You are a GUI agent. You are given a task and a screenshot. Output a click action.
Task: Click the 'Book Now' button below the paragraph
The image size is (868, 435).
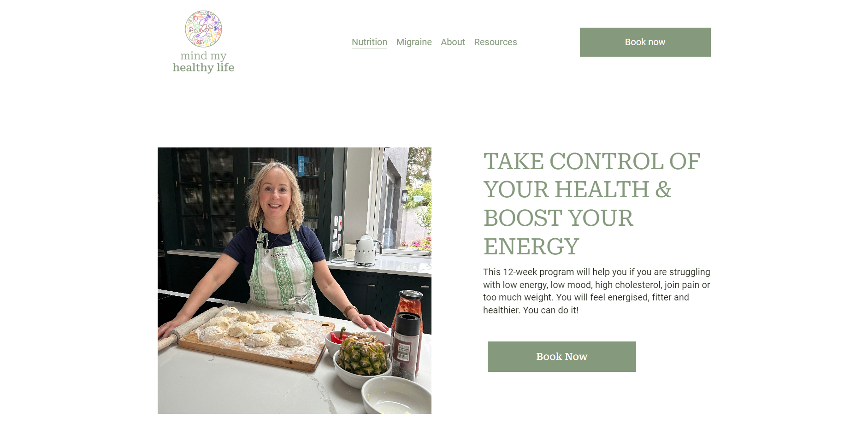pos(561,357)
